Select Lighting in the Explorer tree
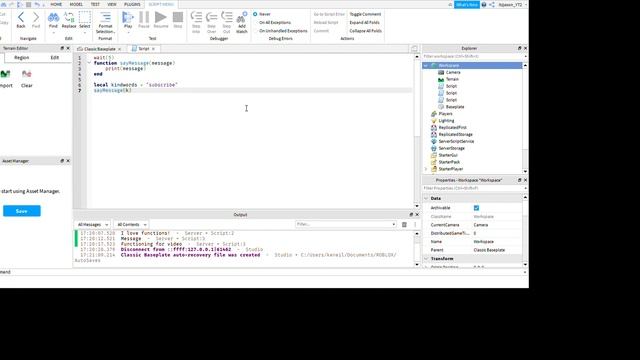Screen dimensions: 640x360 pos(446,121)
